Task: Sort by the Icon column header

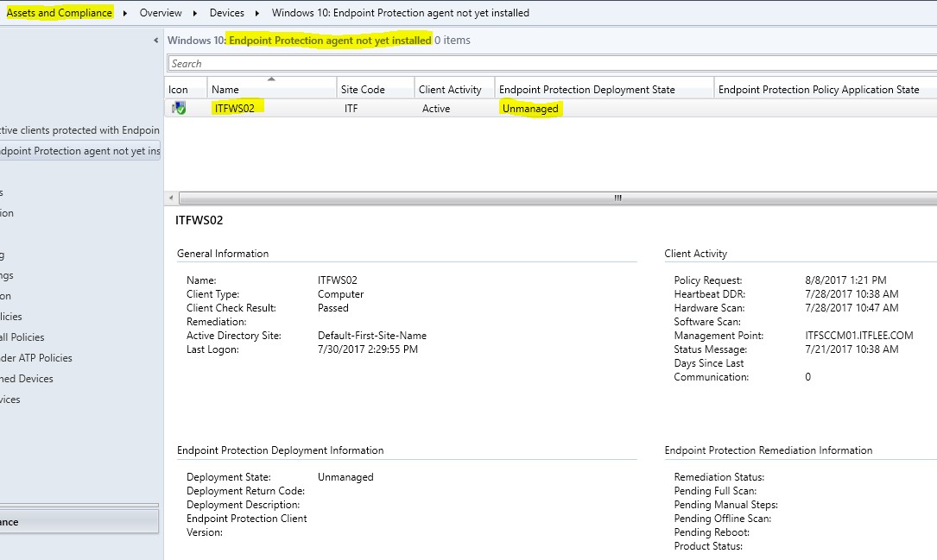Action: coord(186,89)
